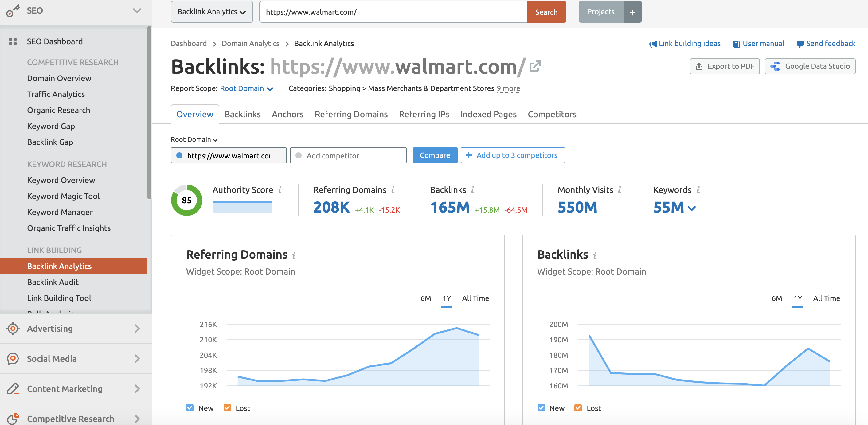The width and height of the screenshot is (868, 425).
Task: Click info icon beside Referring Domains metric
Action: [x=393, y=190]
